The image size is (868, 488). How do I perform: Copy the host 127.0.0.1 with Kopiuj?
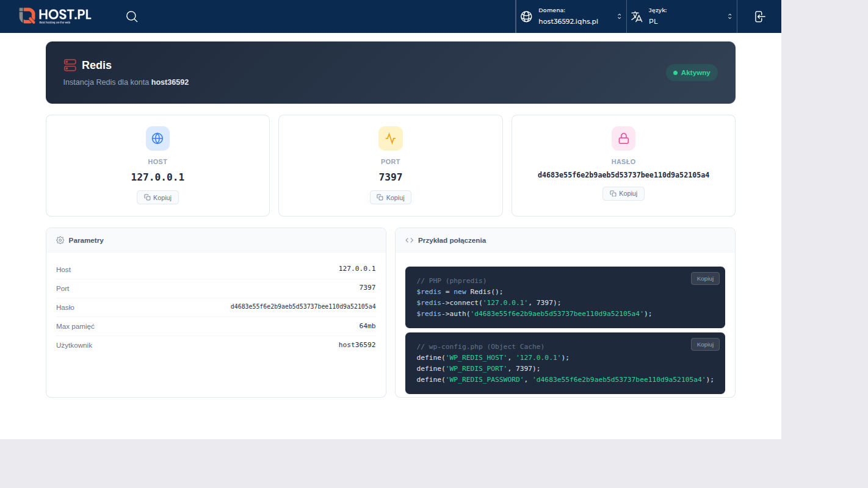157,197
